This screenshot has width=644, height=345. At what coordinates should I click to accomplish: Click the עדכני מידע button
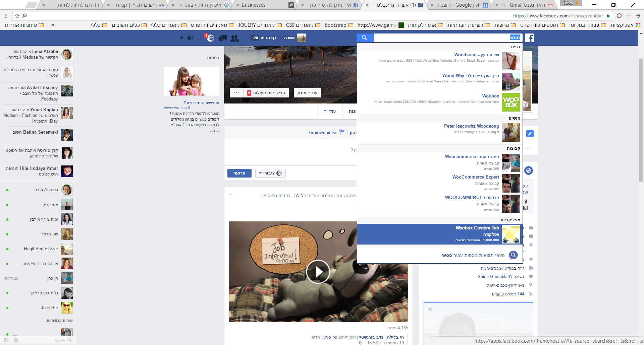307,93
